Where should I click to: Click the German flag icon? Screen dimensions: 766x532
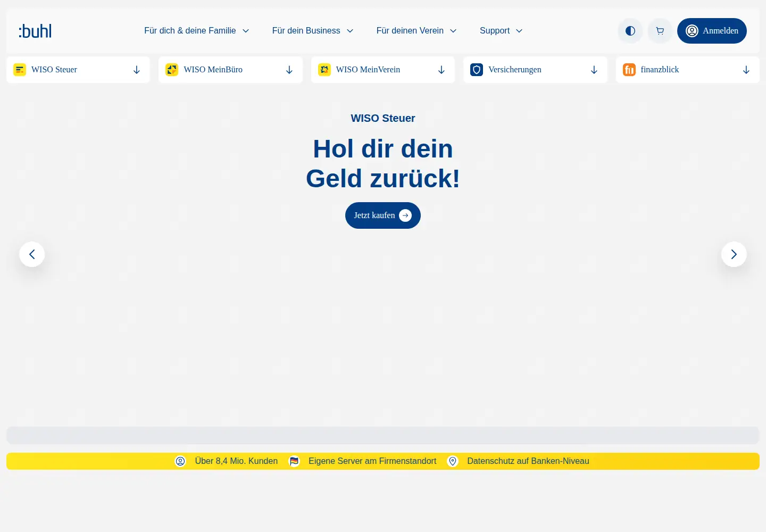click(294, 461)
